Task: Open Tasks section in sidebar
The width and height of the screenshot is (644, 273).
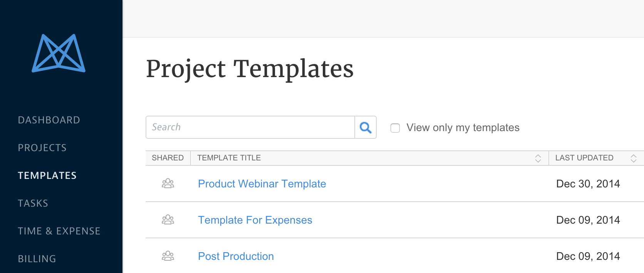Action: coord(33,203)
